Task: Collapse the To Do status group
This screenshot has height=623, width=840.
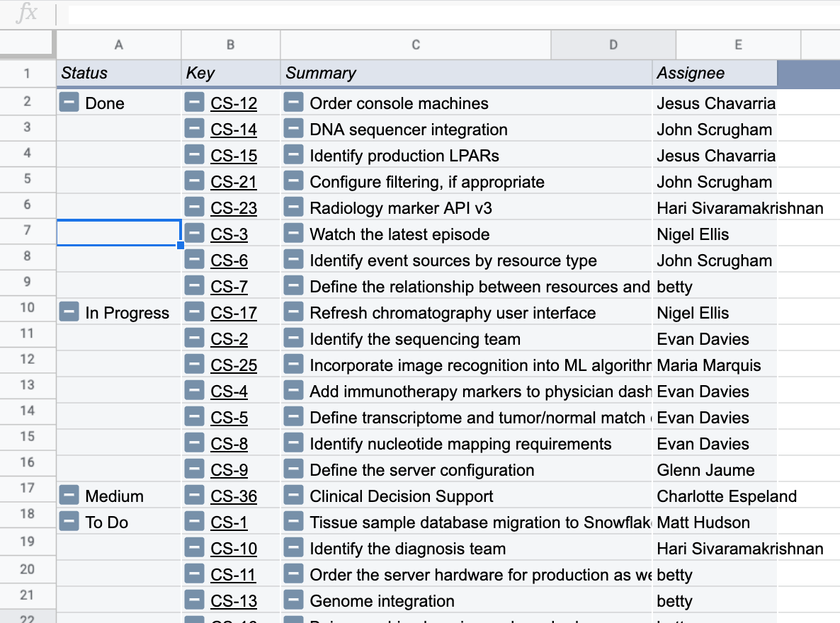Action: 69,522
